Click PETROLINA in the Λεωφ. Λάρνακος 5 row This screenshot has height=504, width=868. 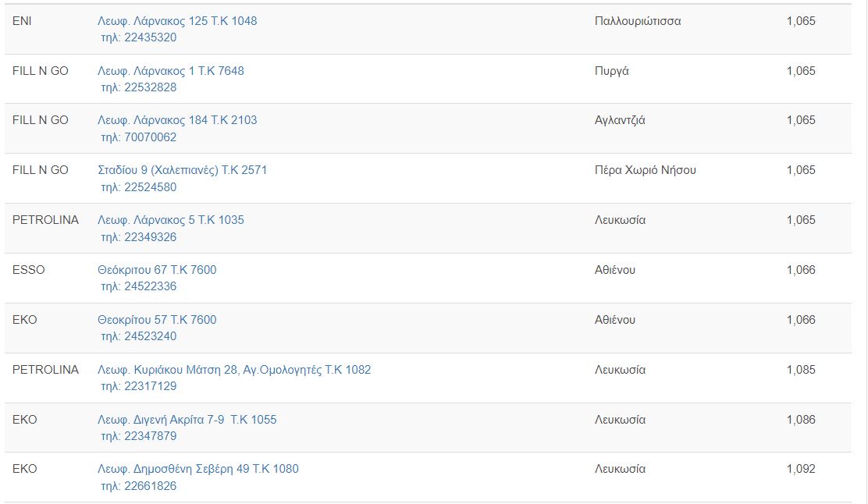pyautogui.click(x=45, y=220)
